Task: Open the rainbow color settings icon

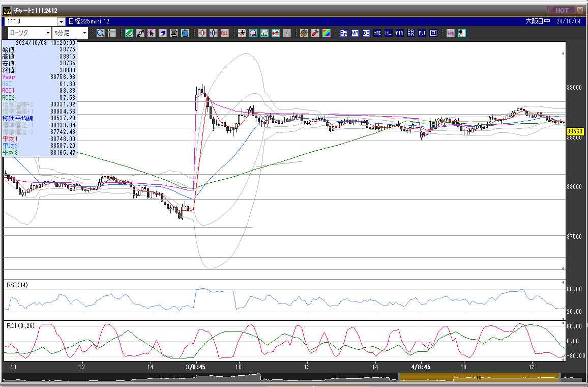Action: pos(327,33)
